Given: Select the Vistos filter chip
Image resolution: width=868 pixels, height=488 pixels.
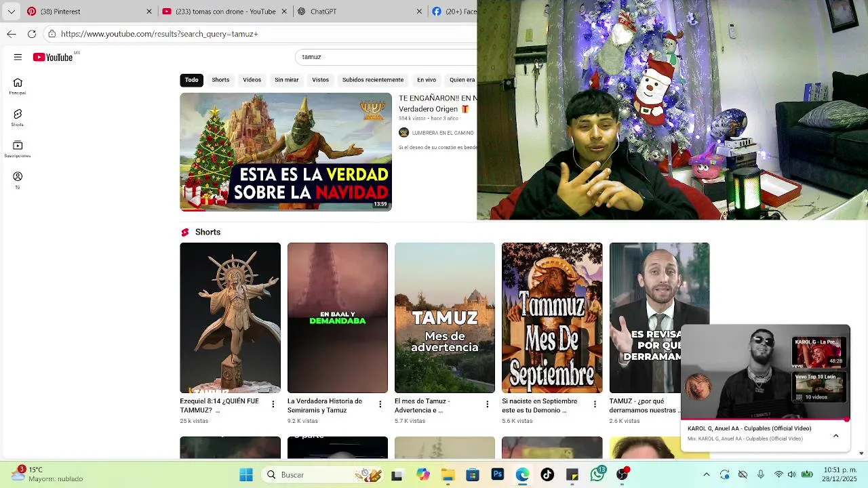Looking at the screenshot, I should (320, 80).
